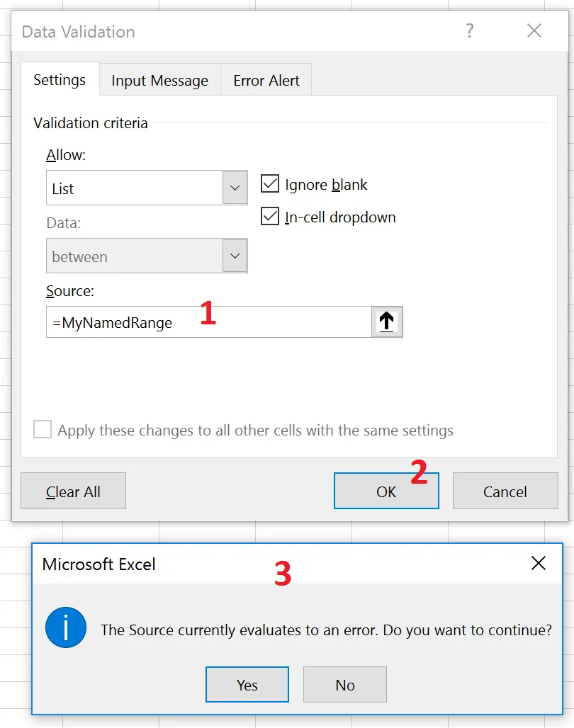Image resolution: width=574 pixels, height=728 pixels.
Task: Click No in the error prompt
Action: click(345, 685)
